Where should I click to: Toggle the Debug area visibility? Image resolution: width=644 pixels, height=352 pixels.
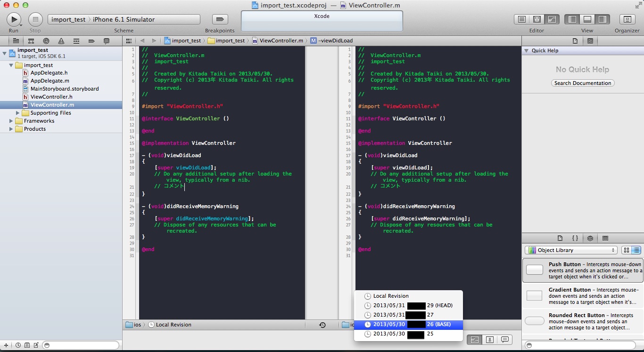click(x=587, y=19)
